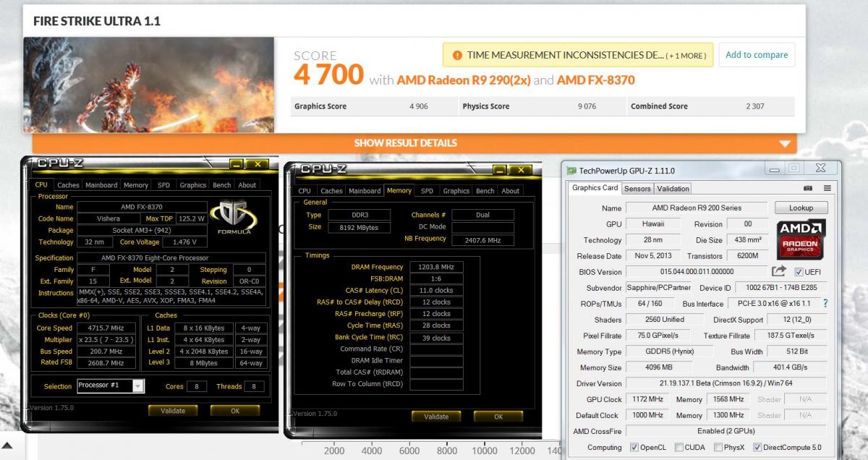Click the GPU name field AMD Radeon R9 200 Series

697,208
